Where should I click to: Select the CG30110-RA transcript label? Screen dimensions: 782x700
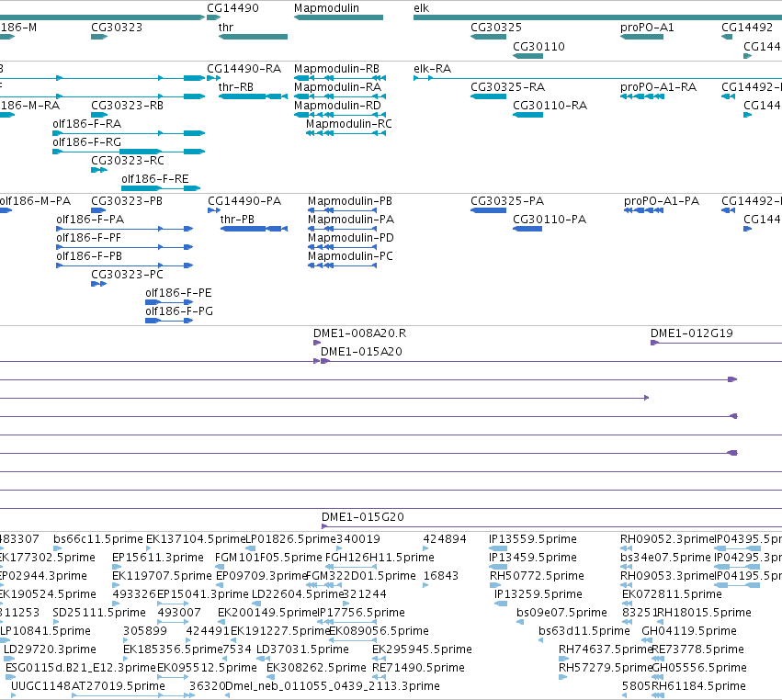[550, 106]
